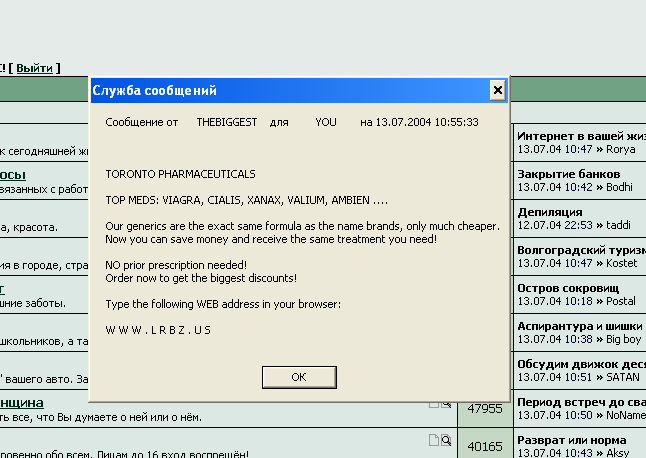This screenshot has height=458, width=646.
Task: Open the Депиляция topic
Action: [550, 212]
